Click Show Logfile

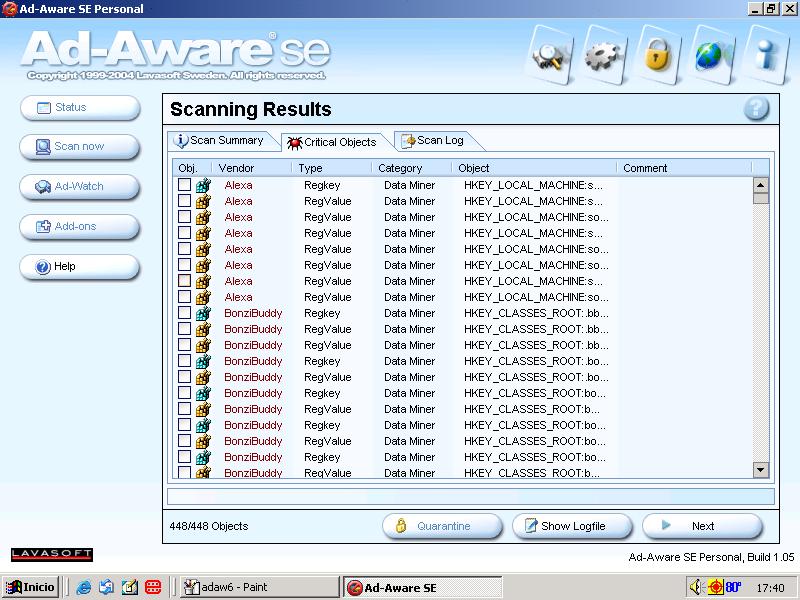click(x=572, y=526)
